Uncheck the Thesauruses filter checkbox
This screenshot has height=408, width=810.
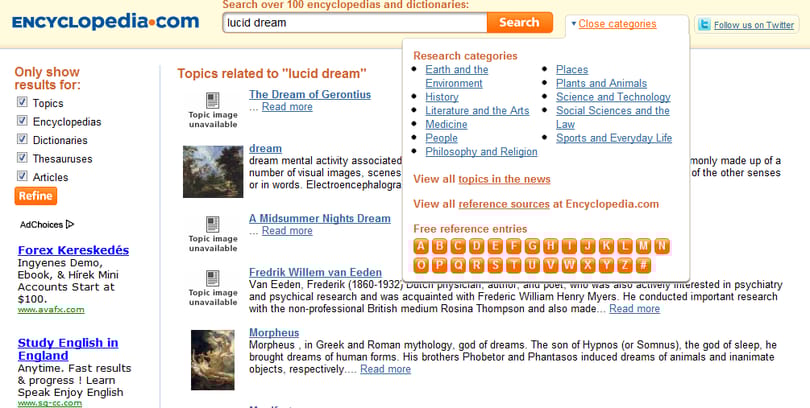(22, 158)
